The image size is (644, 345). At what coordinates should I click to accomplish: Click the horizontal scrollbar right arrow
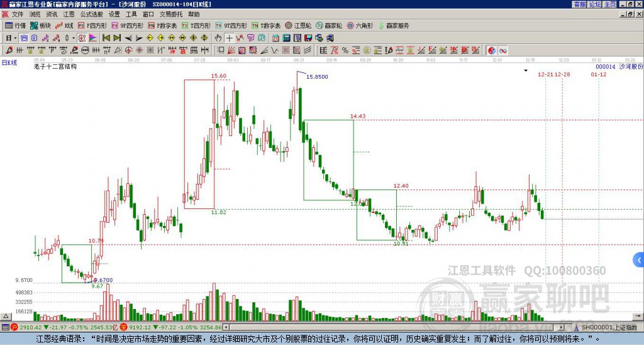pyautogui.click(x=562, y=327)
